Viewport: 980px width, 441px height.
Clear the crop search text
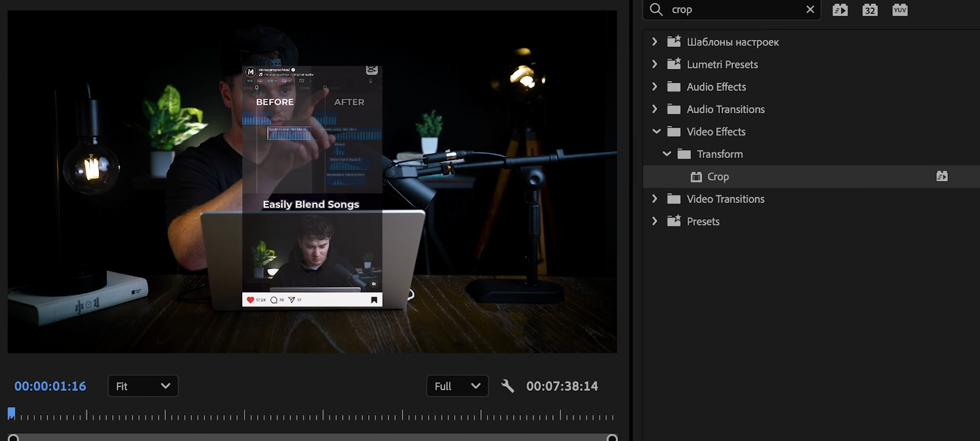click(x=810, y=9)
